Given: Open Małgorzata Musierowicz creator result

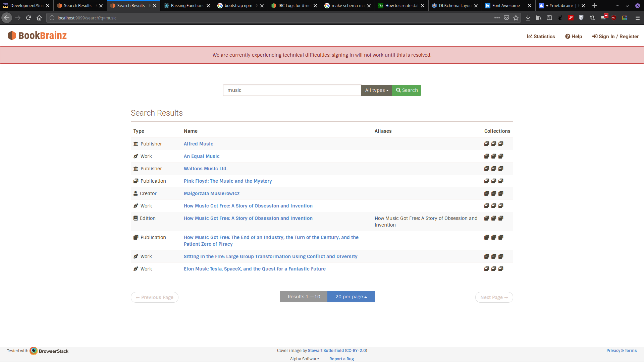Looking at the screenshot, I should point(212,193).
